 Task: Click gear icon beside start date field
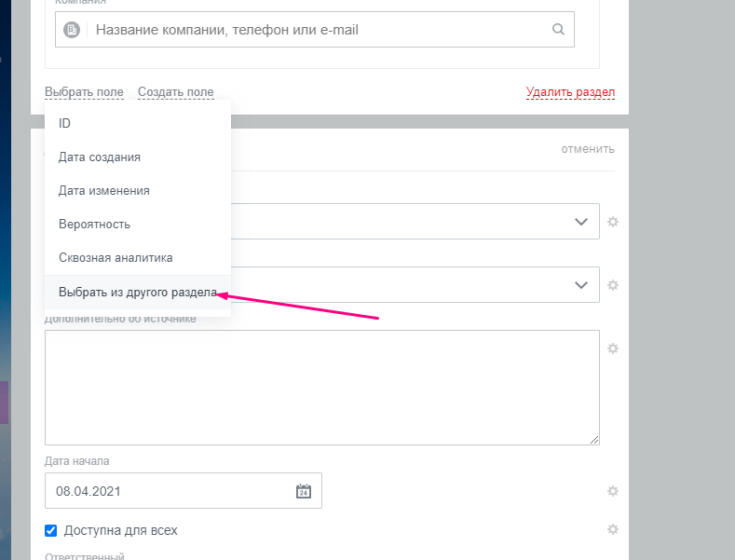(613, 491)
